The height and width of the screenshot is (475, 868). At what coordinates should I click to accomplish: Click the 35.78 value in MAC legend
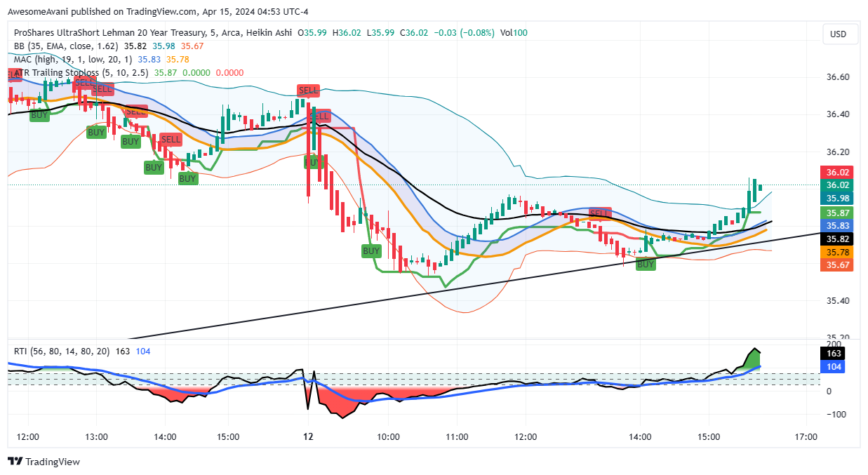click(x=178, y=60)
